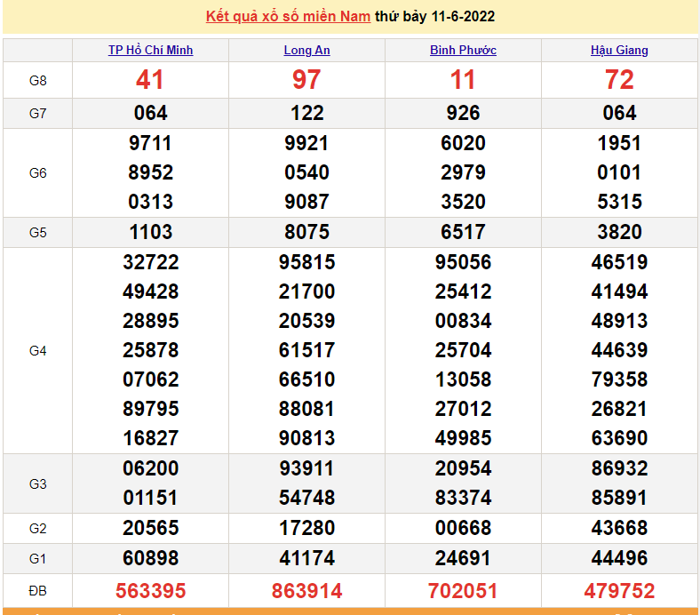Click the G5 number 6517
The image size is (700, 615).
[x=463, y=232]
